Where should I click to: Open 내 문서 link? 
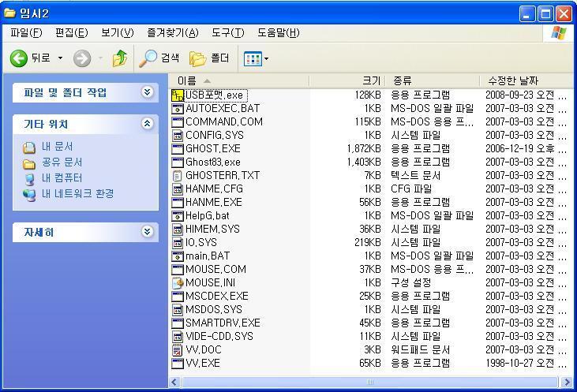pos(57,147)
